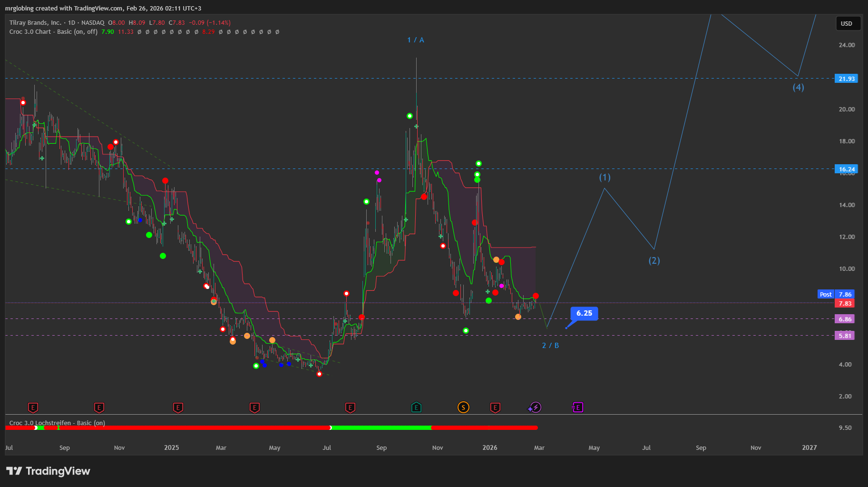
Task: Click the blue 6.25 price callout
Action: (584, 313)
